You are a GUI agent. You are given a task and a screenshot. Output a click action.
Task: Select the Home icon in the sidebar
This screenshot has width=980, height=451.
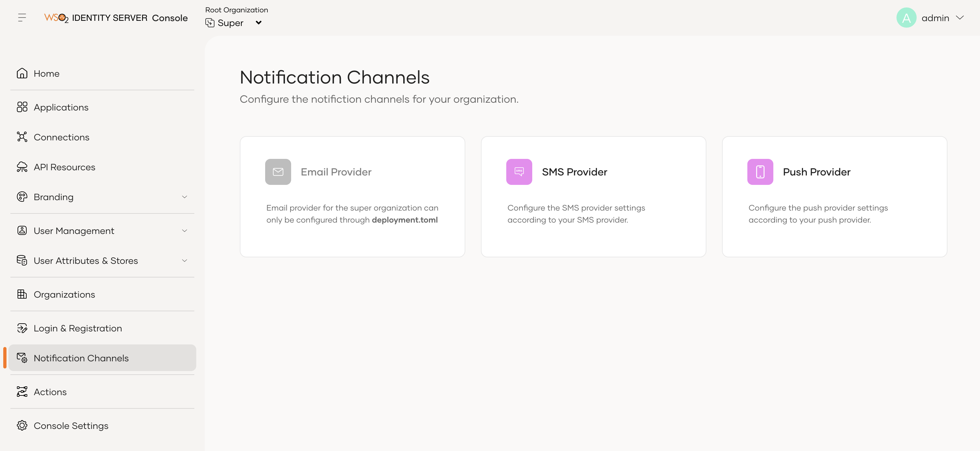pos(22,73)
